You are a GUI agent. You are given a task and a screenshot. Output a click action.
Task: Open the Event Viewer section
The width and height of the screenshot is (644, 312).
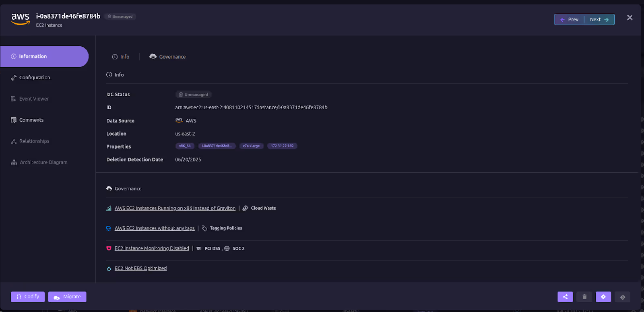pos(30,99)
